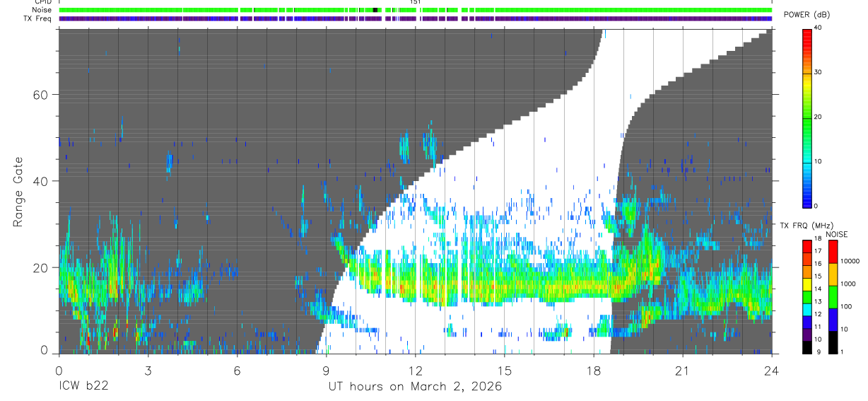Select the power color bar scale

click(807, 117)
